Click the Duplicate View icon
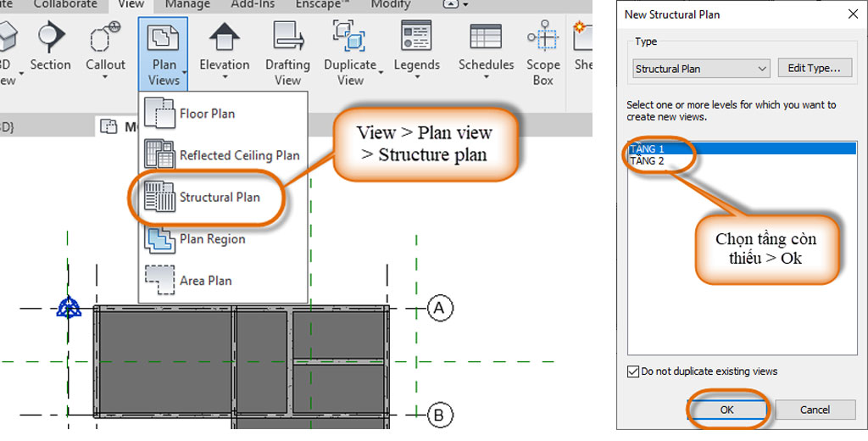868x441 pixels. tap(349, 38)
